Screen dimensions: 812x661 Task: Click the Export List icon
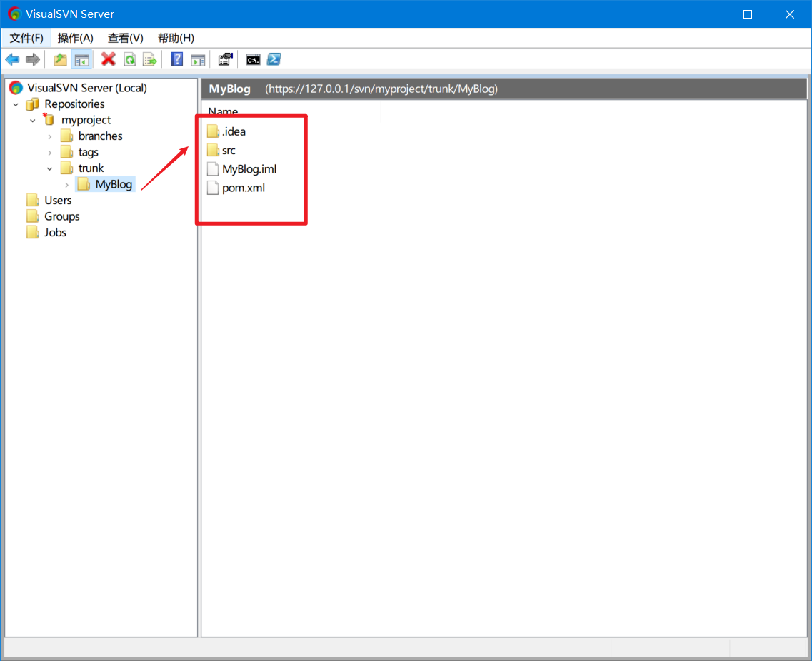click(x=150, y=59)
